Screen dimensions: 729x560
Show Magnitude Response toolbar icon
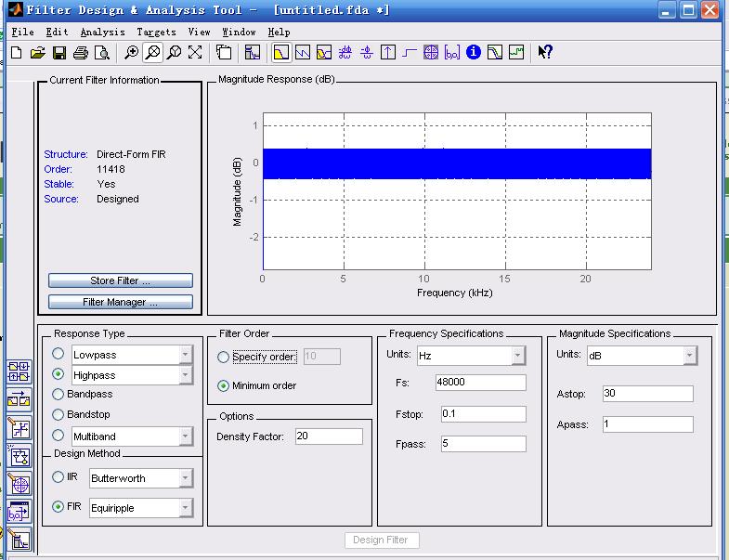[281, 53]
